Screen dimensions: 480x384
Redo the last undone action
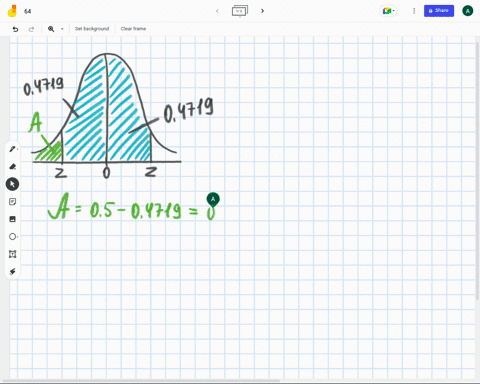click(31, 29)
